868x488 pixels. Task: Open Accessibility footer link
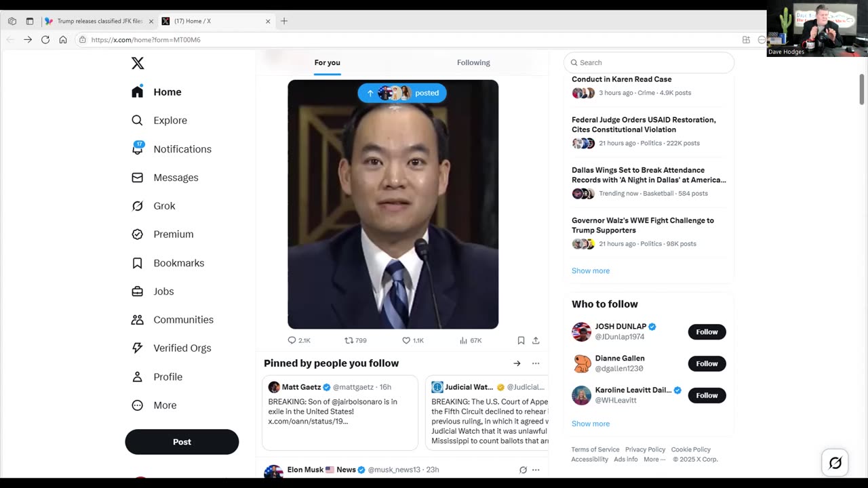point(589,459)
